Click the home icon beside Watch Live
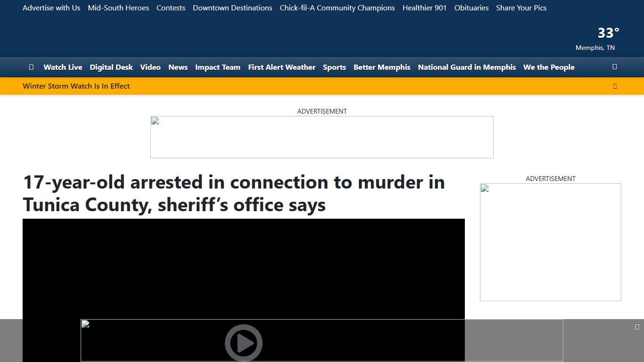644x362 pixels. pyautogui.click(x=31, y=67)
